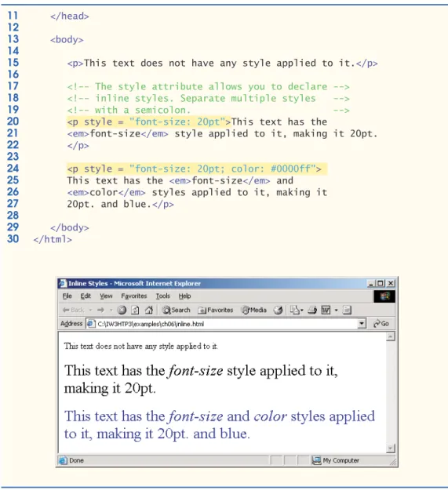Image resolution: width=448 pixels, height=490 pixels.
Task: Click the Print icon in toolbar
Action: pos(312,310)
